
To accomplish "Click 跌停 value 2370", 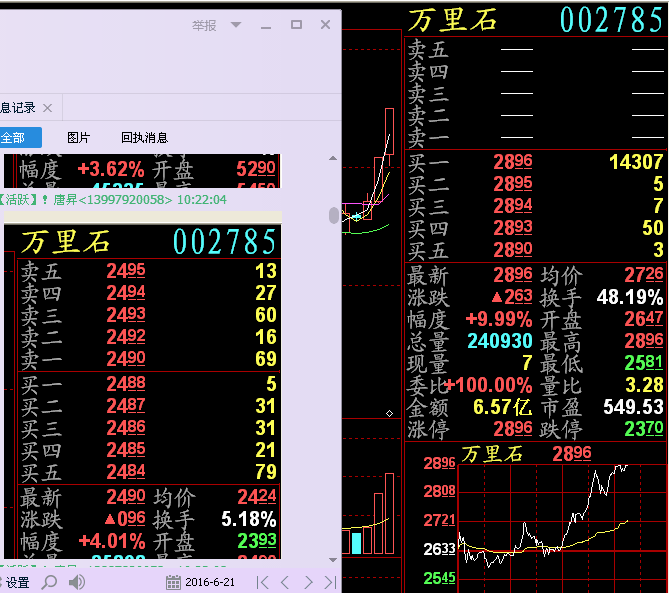I will [x=644, y=429].
